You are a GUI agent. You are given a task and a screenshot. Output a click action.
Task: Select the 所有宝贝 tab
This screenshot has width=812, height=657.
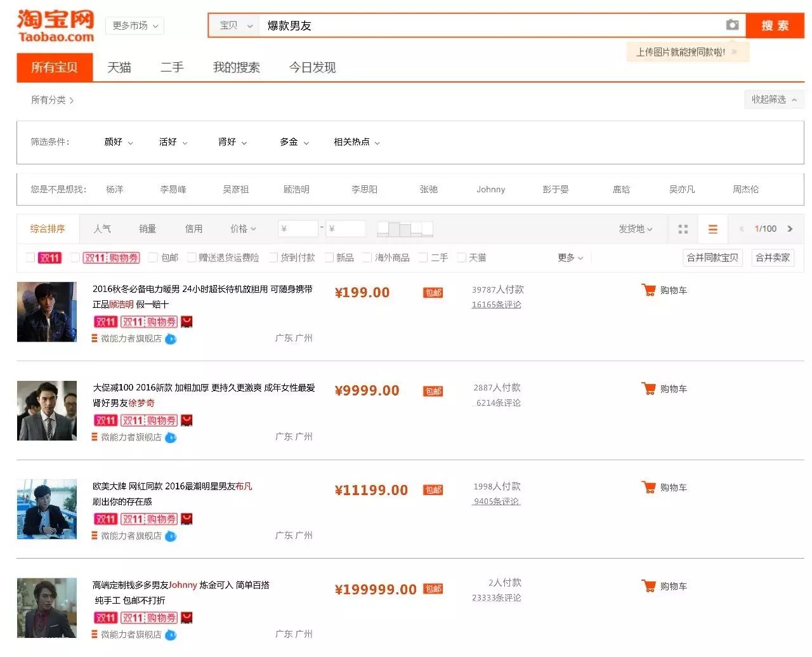tap(55, 67)
